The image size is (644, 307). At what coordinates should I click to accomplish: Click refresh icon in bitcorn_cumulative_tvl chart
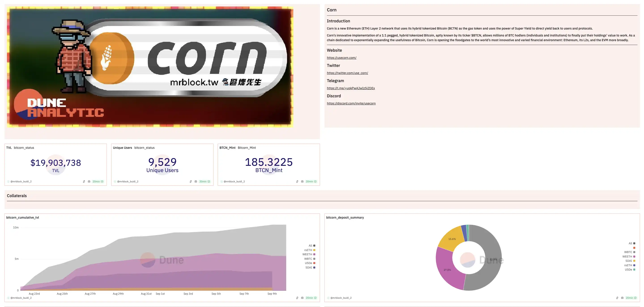coord(297,298)
